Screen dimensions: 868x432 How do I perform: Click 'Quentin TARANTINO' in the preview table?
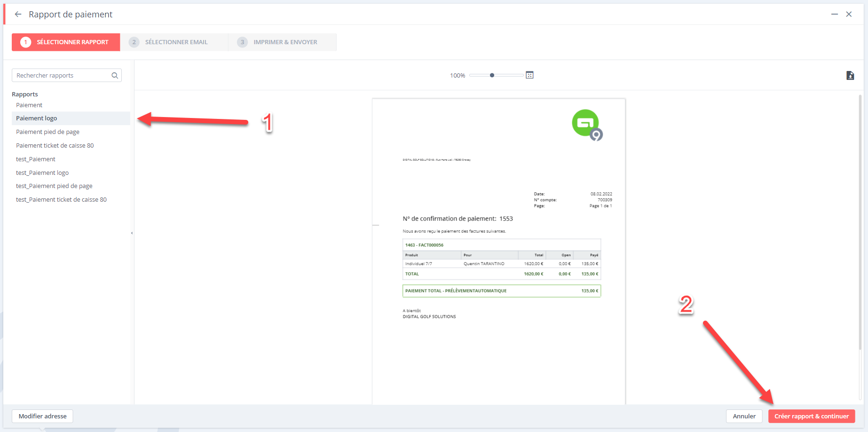[484, 264]
